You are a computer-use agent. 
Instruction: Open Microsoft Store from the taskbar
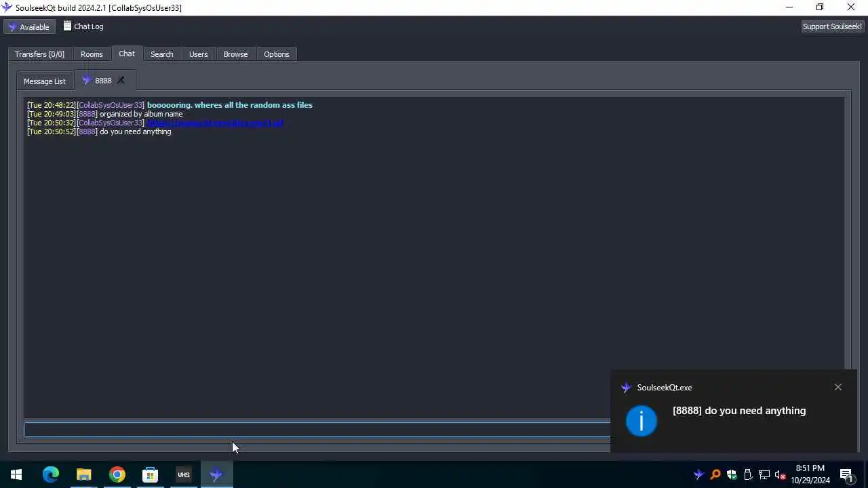click(150, 474)
